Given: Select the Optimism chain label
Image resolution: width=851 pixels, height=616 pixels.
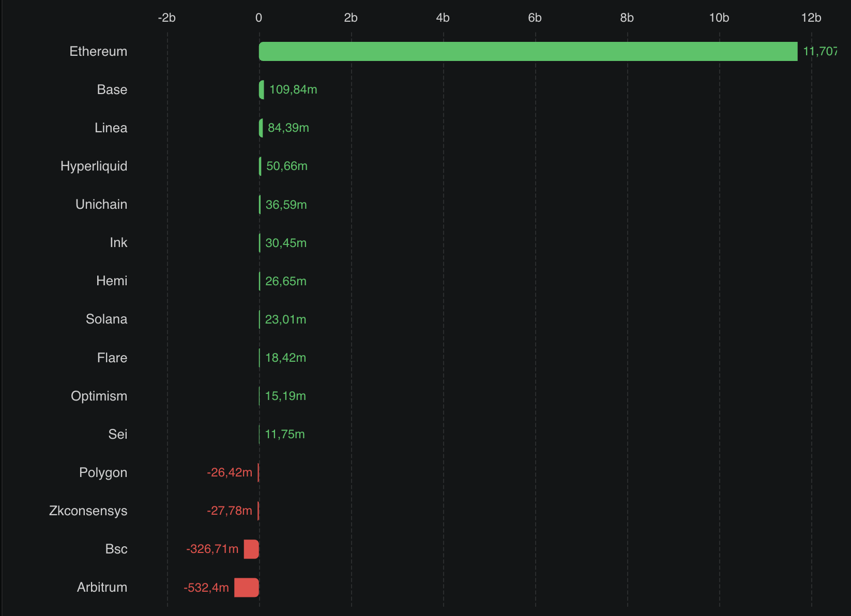Looking at the screenshot, I should pos(99,396).
